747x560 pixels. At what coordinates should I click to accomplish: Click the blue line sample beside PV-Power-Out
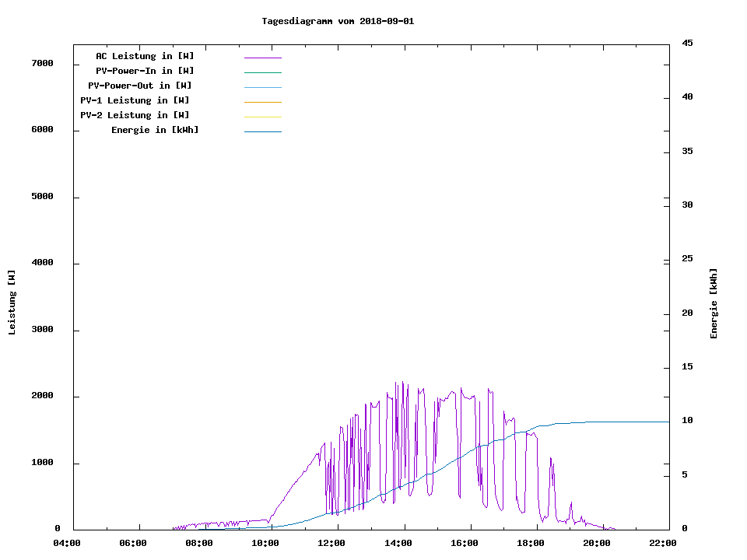tap(262, 87)
